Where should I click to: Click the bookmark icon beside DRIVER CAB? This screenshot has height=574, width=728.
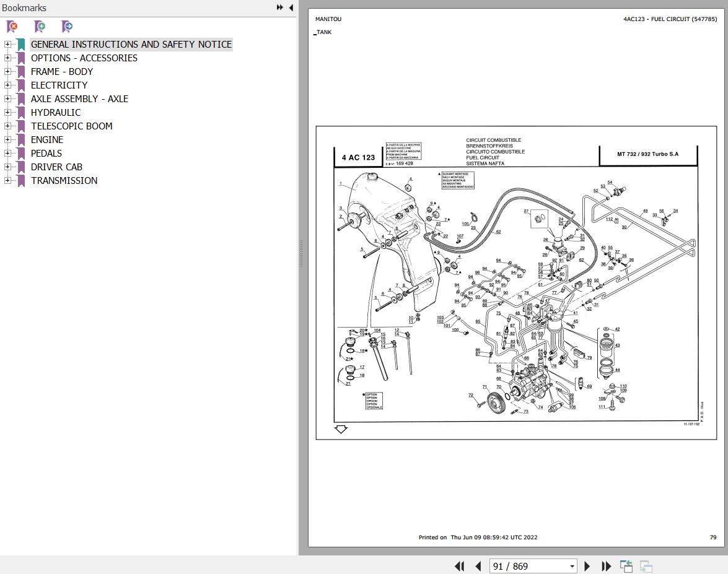point(21,167)
